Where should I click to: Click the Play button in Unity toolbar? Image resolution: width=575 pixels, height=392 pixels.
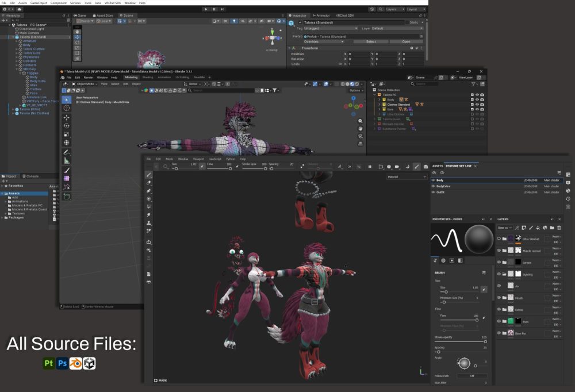point(206,9)
